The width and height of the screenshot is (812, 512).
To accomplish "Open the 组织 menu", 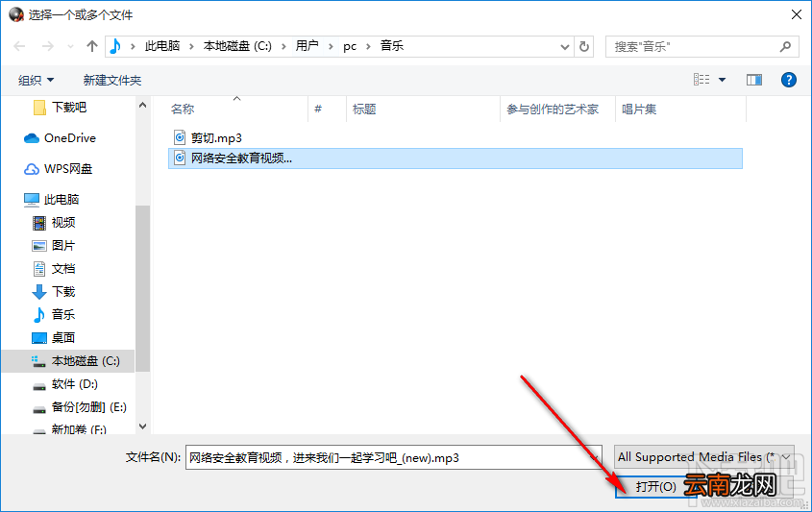I will click(36, 81).
